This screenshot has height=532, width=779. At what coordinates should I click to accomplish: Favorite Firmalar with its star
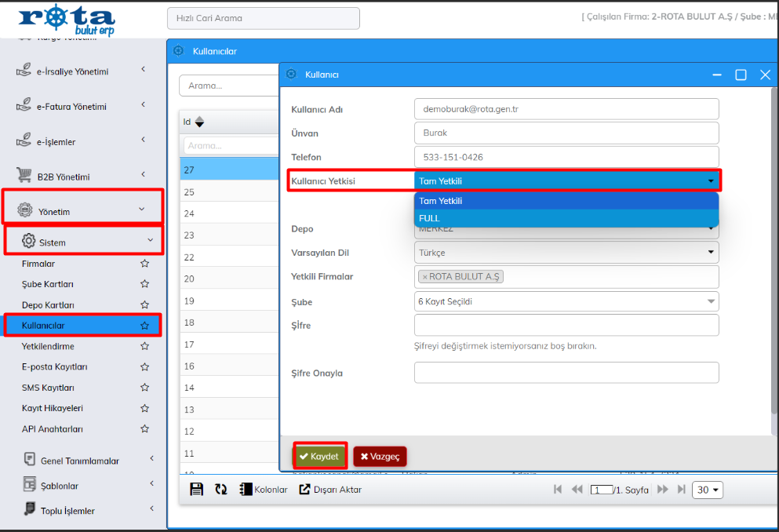click(144, 264)
